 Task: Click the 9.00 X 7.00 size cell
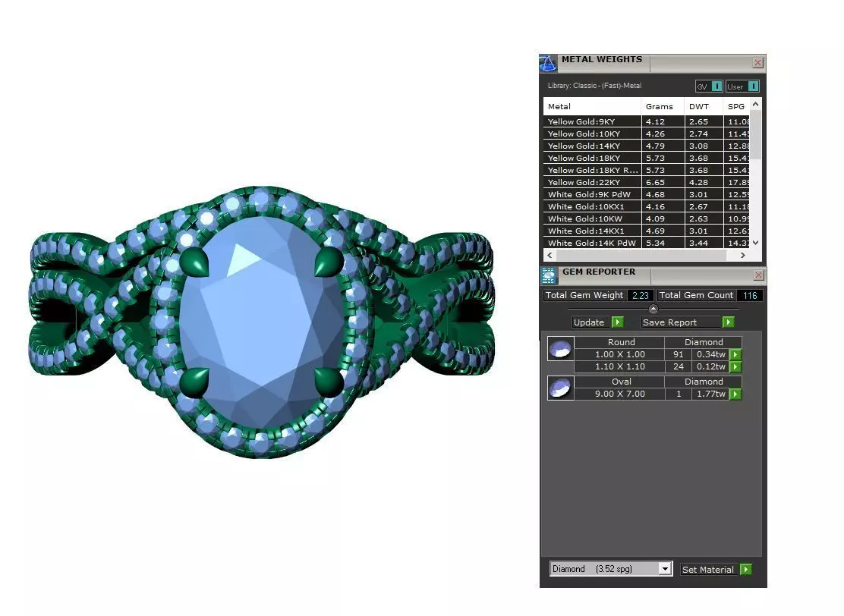click(619, 394)
